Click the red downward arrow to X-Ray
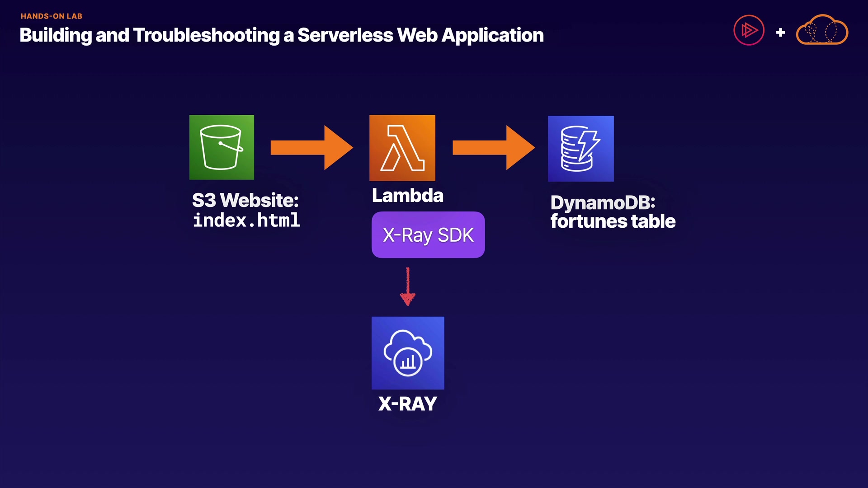The height and width of the screenshot is (488, 868). tap(407, 287)
